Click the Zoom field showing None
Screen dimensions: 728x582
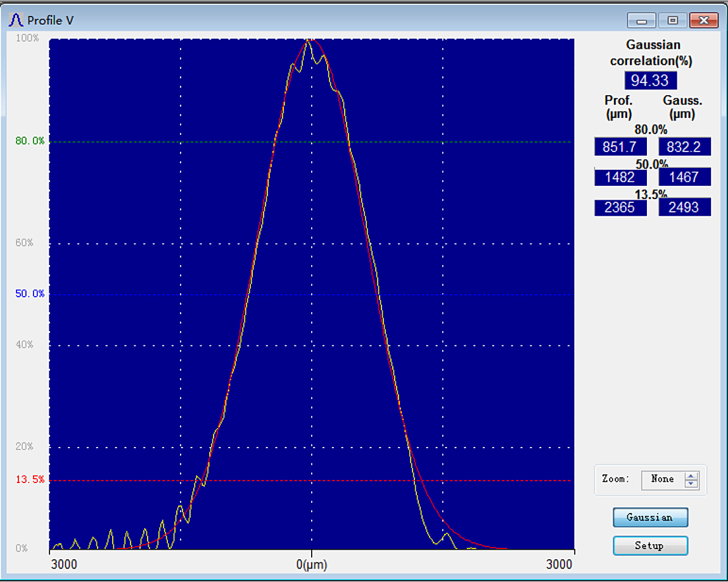point(662,479)
